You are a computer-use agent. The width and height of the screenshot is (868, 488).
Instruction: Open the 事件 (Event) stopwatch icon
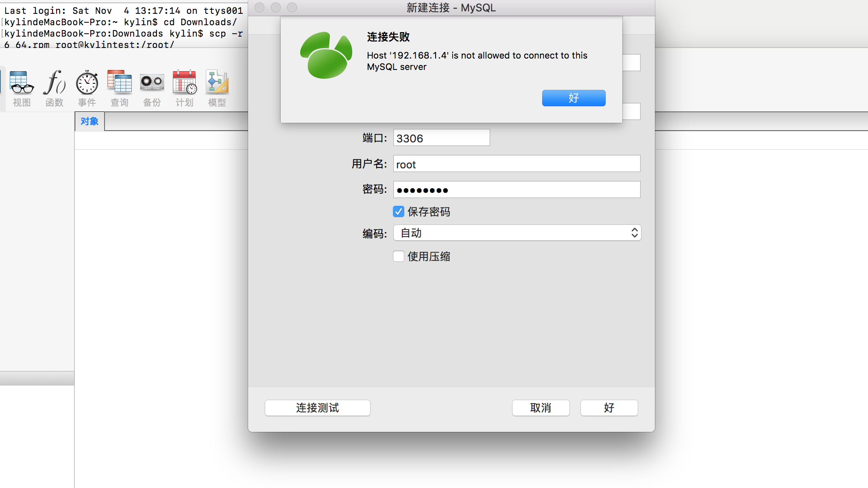click(x=87, y=88)
